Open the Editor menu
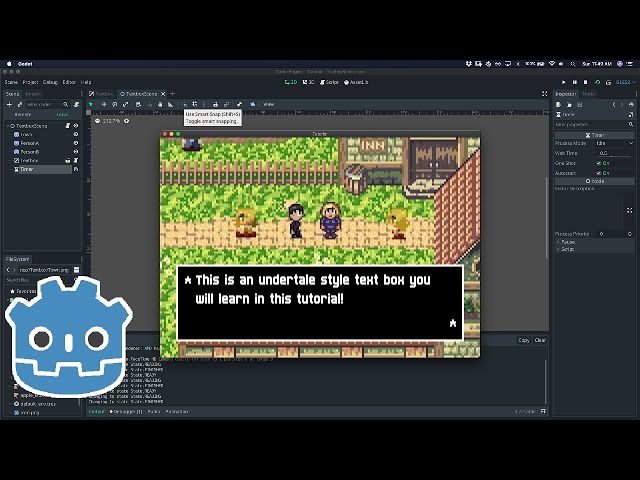640x480 pixels. click(69, 82)
